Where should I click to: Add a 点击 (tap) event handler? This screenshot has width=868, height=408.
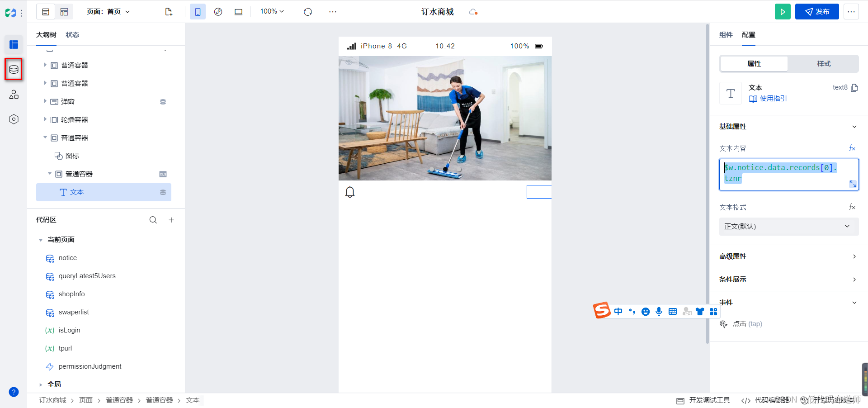(x=741, y=324)
